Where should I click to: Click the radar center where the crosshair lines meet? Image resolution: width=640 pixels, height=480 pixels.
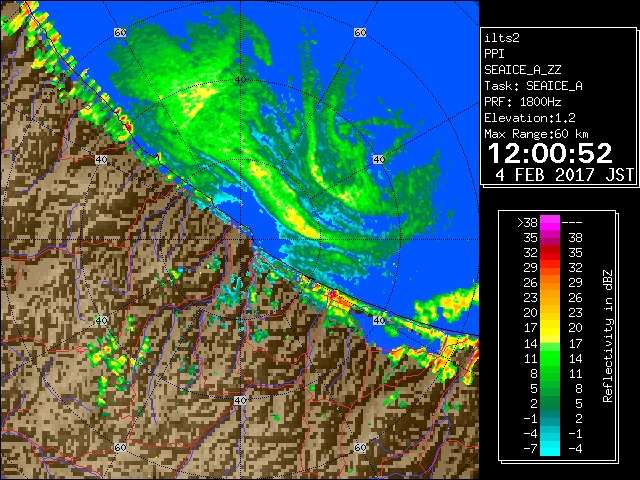[x=240, y=240]
